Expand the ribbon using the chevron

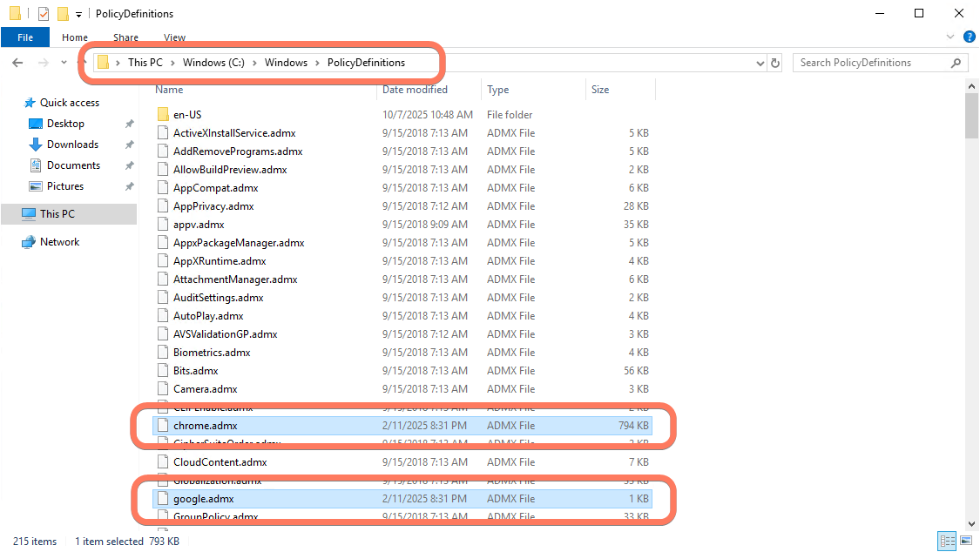(950, 37)
